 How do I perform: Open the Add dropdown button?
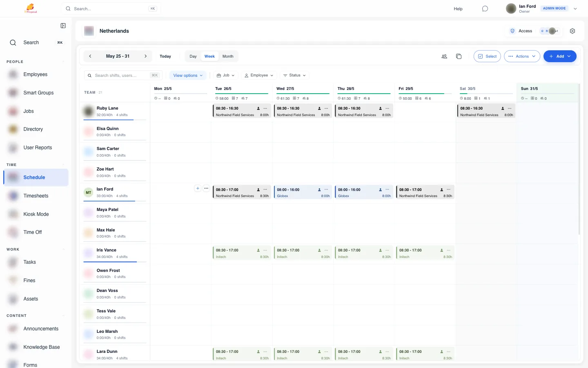560,56
